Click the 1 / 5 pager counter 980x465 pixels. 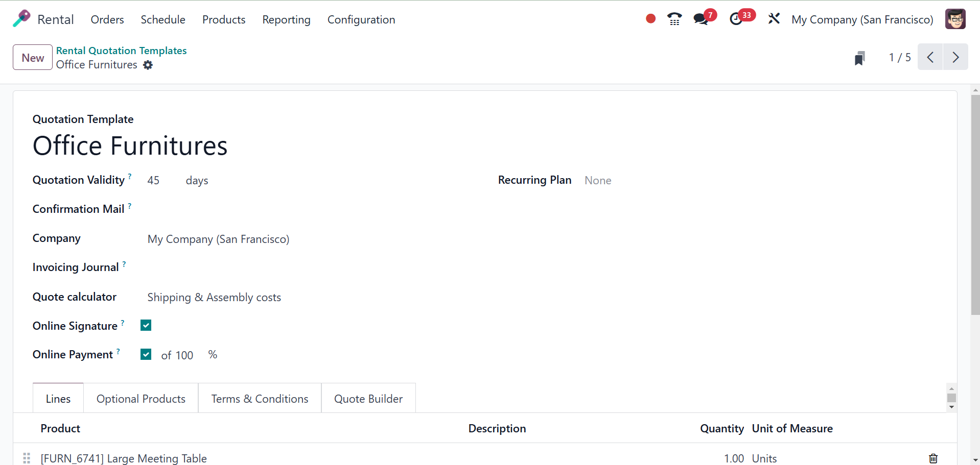tap(900, 57)
